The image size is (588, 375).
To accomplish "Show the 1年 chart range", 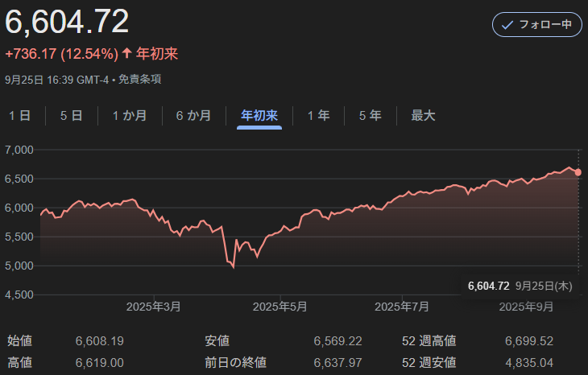I will click(x=318, y=116).
